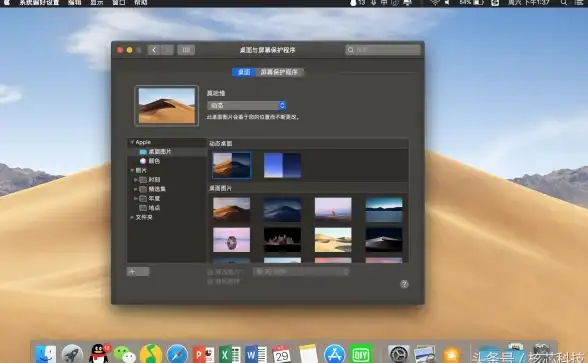Open Notes app in dock

point(308,354)
